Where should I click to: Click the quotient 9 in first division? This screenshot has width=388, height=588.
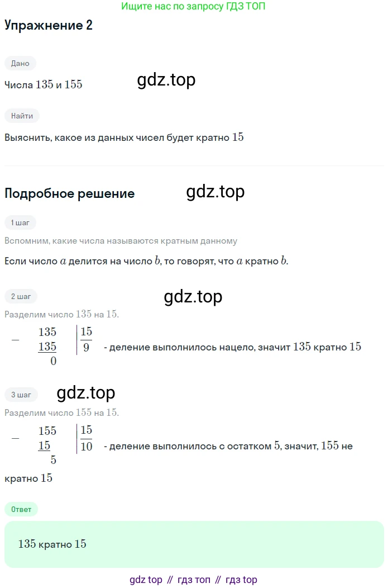point(86,348)
